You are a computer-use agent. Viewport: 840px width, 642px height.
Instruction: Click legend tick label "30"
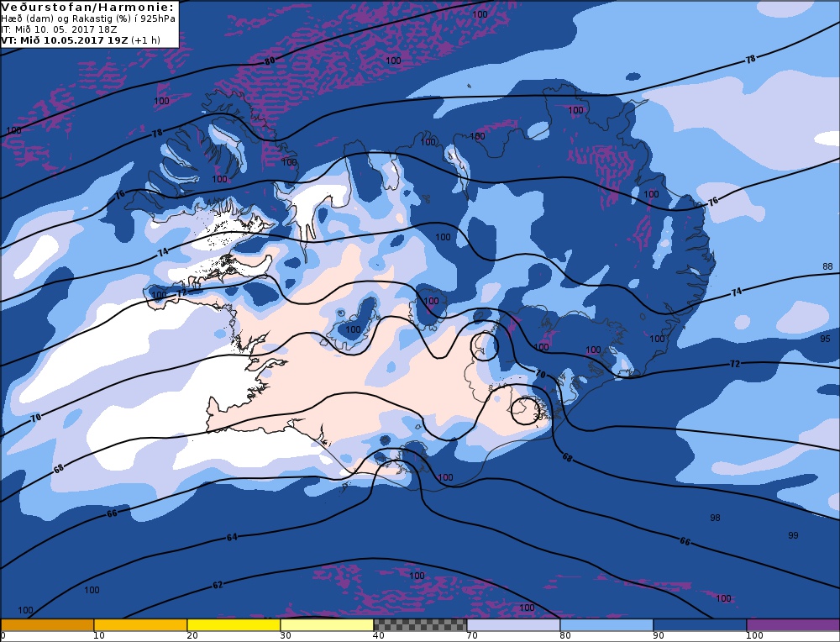[286, 636]
